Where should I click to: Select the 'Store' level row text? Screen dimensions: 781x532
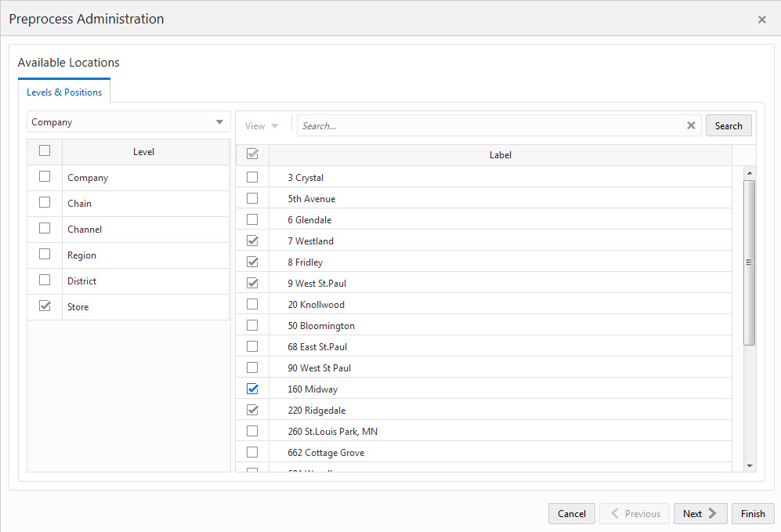click(x=78, y=307)
